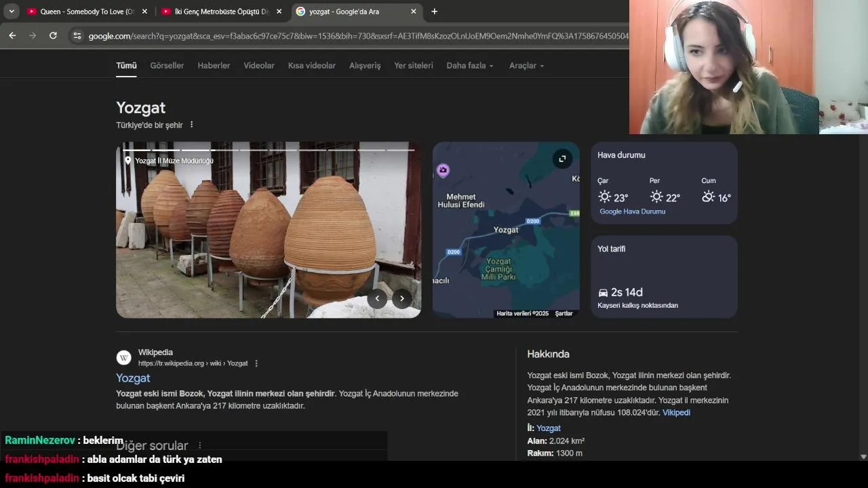Image resolution: width=868 pixels, height=488 pixels.
Task: Click the Rakım: 1300 m value
Action: click(x=569, y=453)
